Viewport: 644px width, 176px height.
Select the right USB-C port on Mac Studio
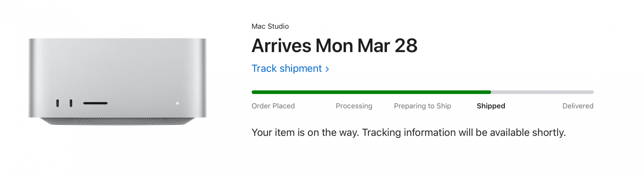[x=71, y=103]
